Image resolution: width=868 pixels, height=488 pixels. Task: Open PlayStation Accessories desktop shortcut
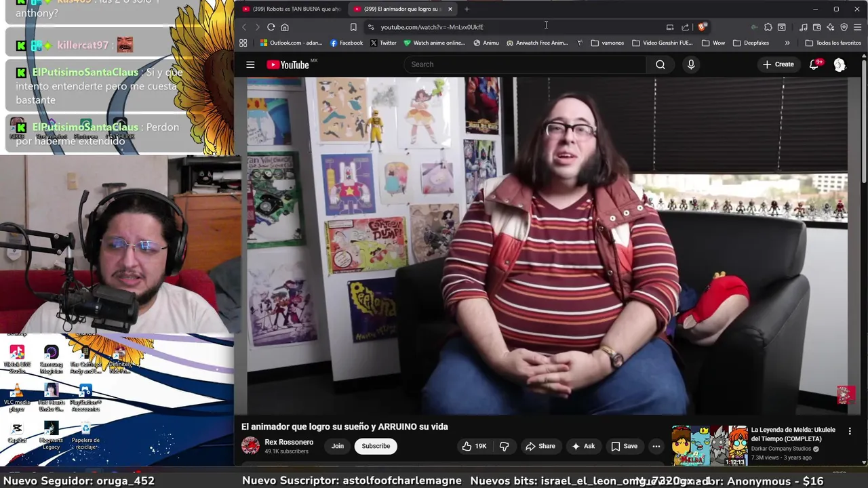85,399
